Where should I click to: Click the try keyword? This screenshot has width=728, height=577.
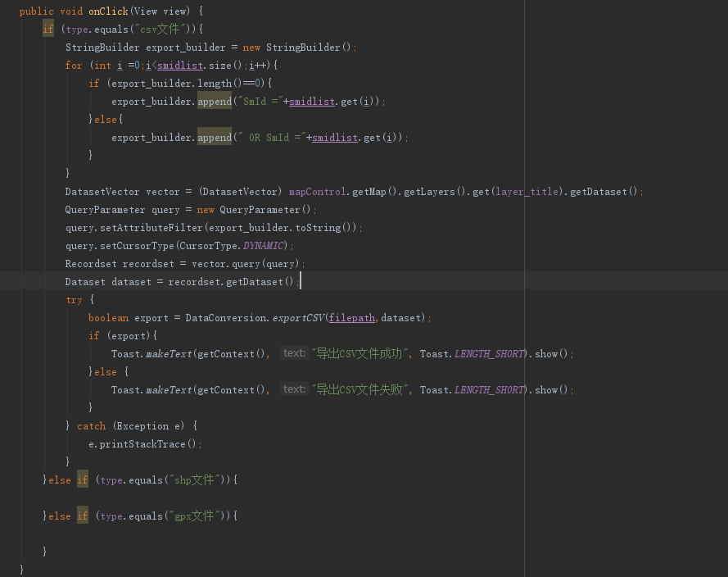74,300
